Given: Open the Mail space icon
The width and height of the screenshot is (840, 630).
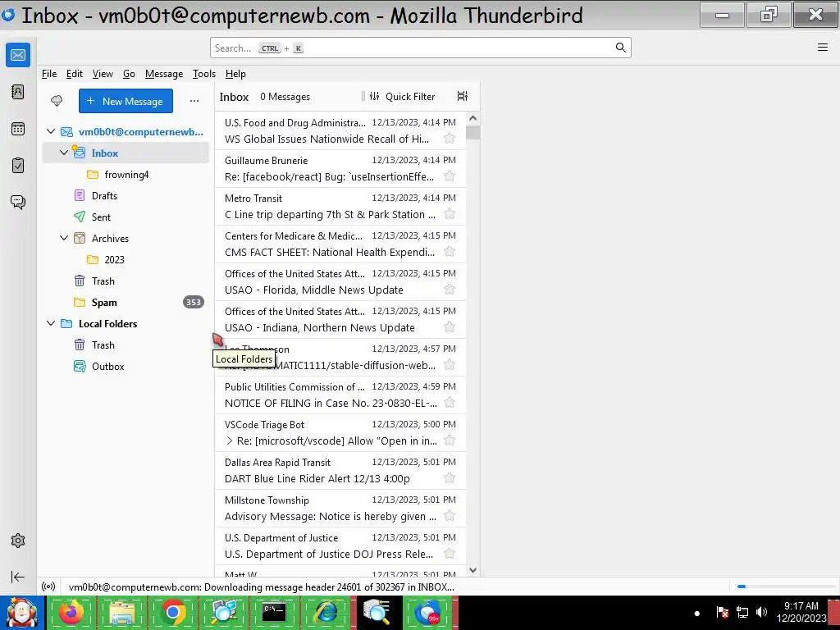Looking at the screenshot, I should [x=18, y=55].
